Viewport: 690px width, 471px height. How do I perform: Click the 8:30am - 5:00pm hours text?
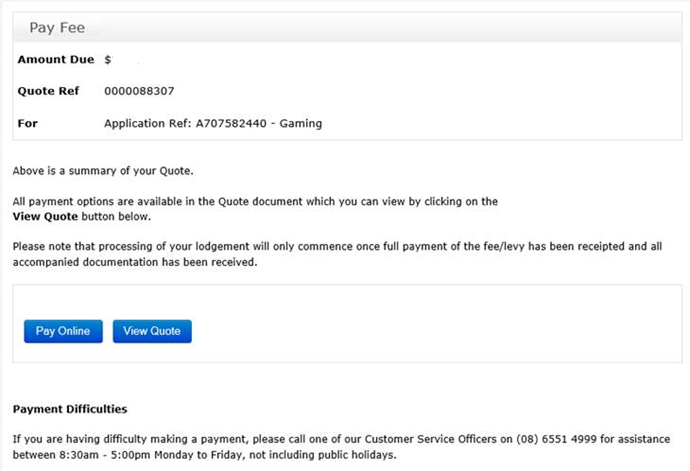(106, 455)
